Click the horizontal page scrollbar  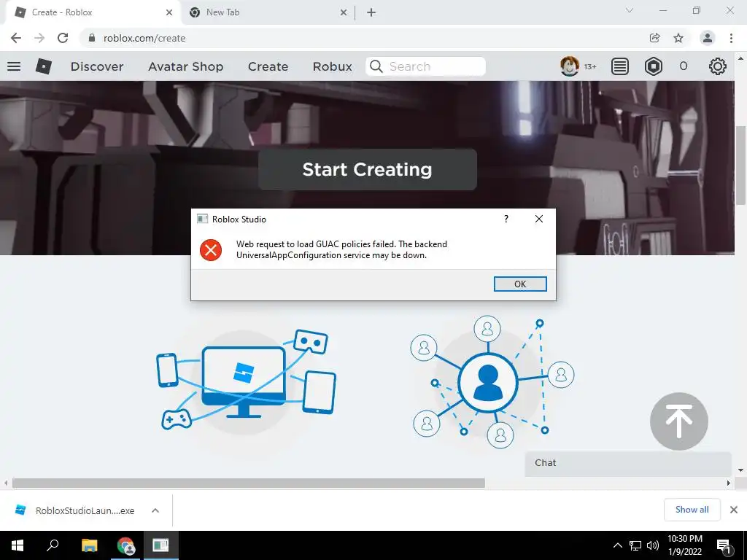249,483
